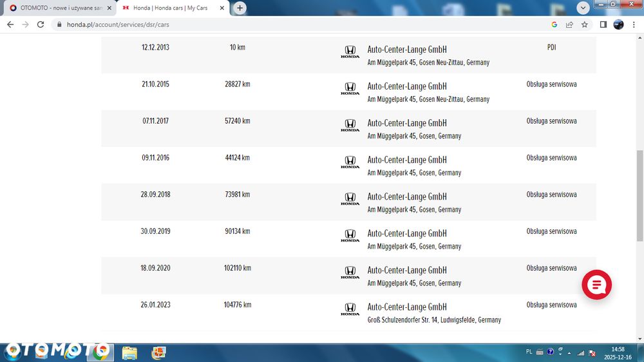Toggle the browser side panel icon
This screenshot has height=362, width=644.
coord(603,24)
